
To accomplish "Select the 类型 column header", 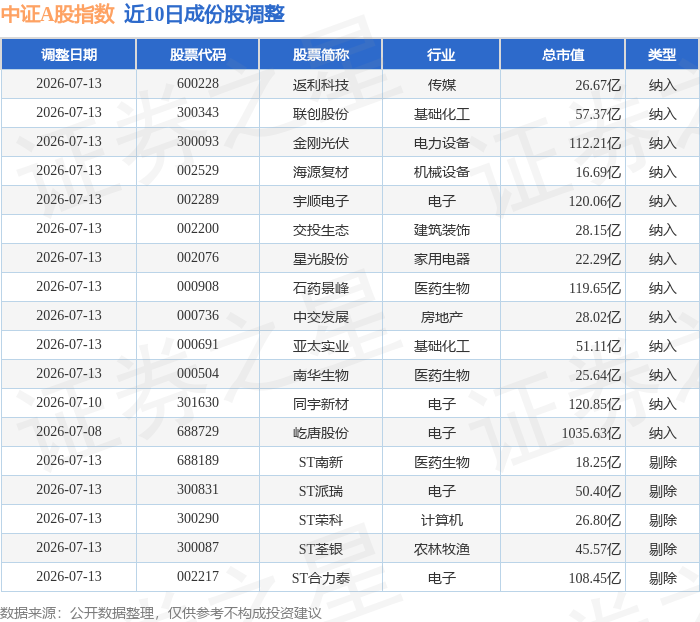I will click(x=662, y=54).
